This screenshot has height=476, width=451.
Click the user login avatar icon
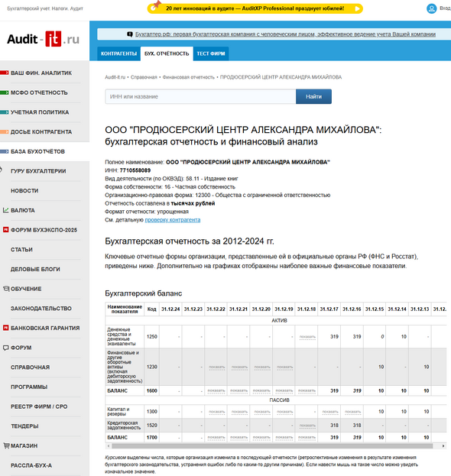(x=431, y=8)
